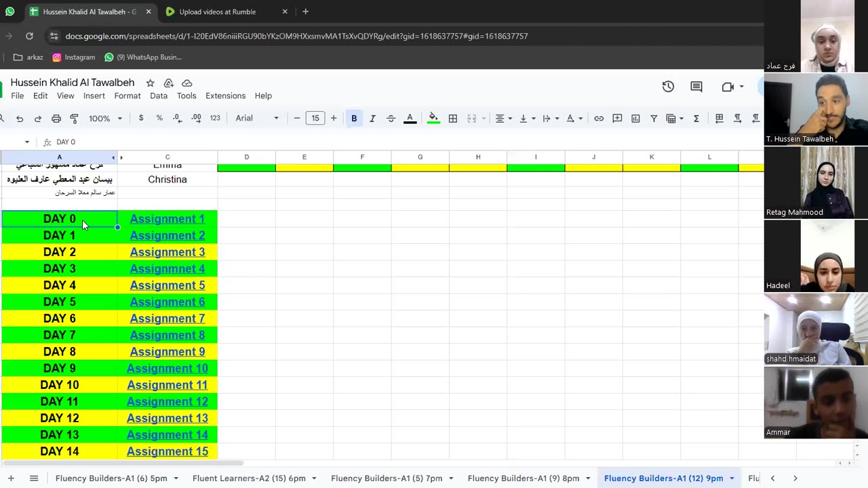Click the formula bar content
This screenshot has height=488, width=868.
pyautogui.click(x=66, y=142)
